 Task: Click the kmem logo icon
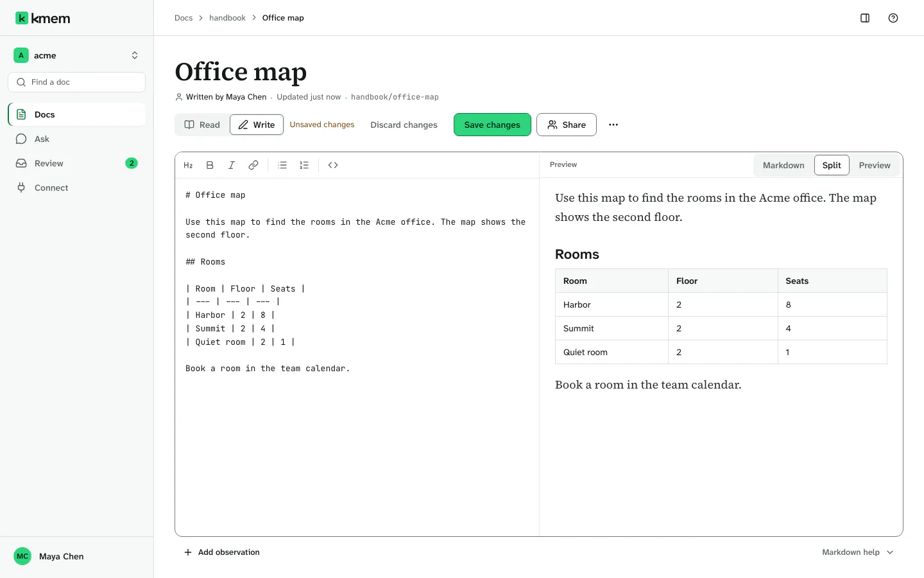pos(22,18)
